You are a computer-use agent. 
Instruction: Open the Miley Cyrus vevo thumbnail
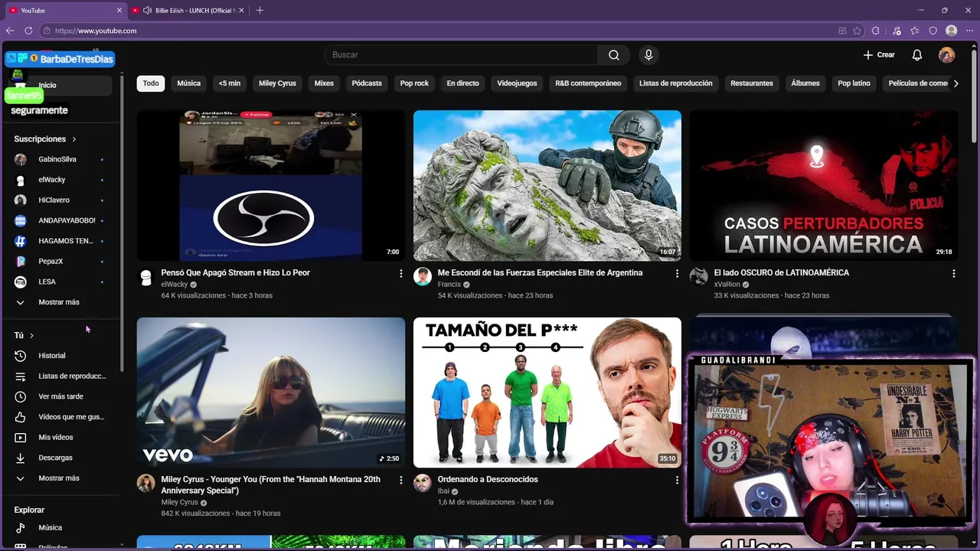pos(271,393)
